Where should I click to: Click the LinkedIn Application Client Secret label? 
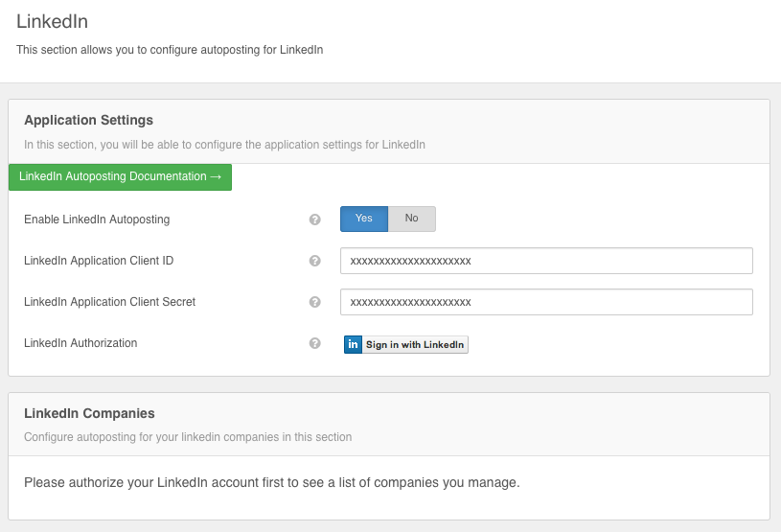click(109, 302)
